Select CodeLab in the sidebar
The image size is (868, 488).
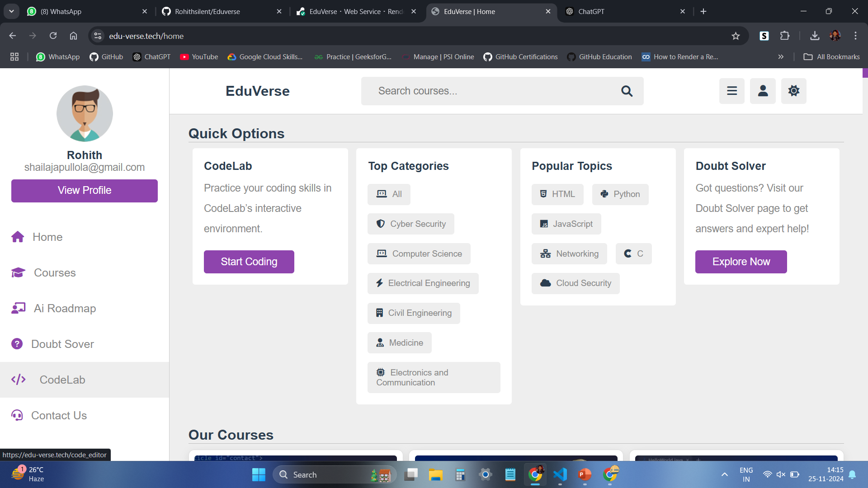click(x=62, y=380)
